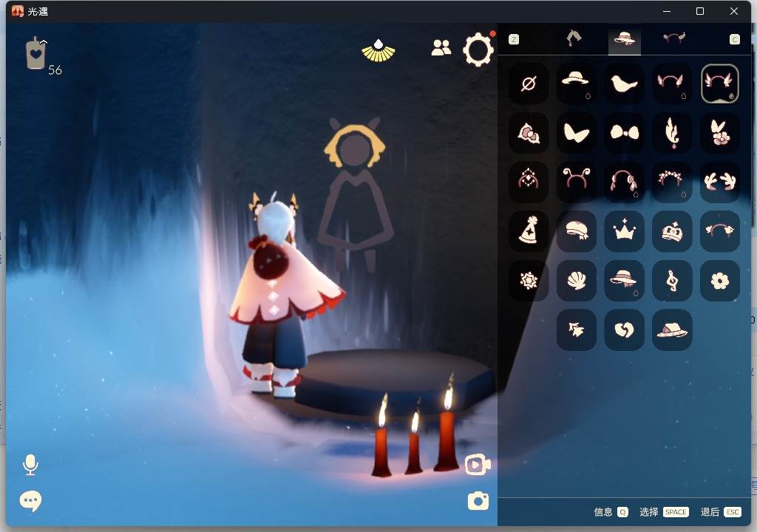This screenshot has width=757, height=532.
Task: Equip the feather with red drop accessory
Action: coord(671,133)
